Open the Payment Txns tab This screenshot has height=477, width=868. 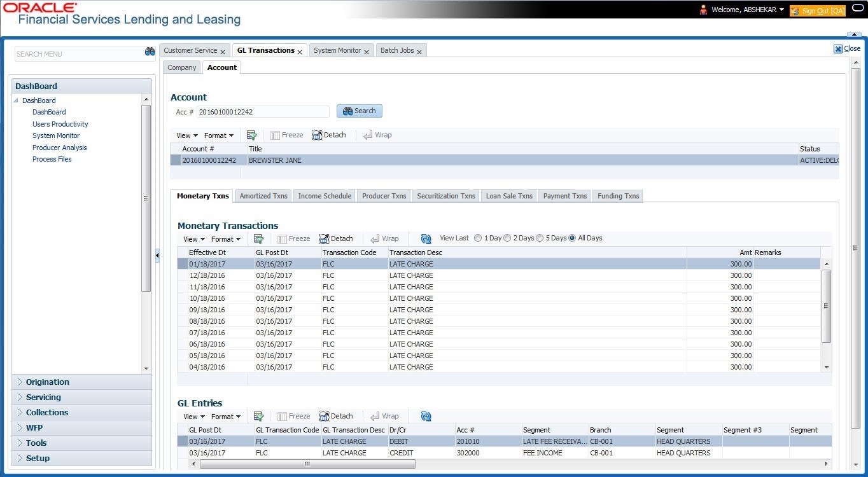(565, 196)
